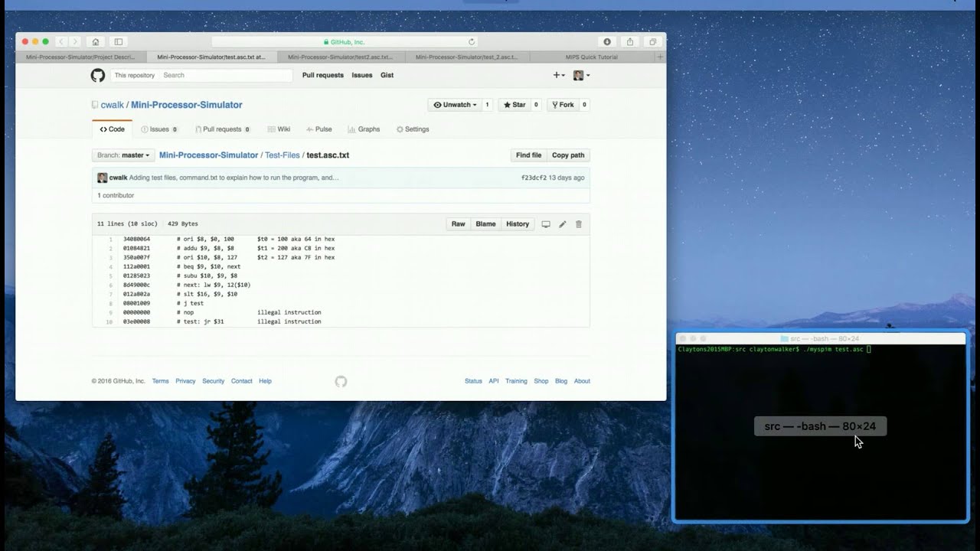Select the repository Issues tab
The height and width of the screenshot is (551, 980).
point(159,129)
